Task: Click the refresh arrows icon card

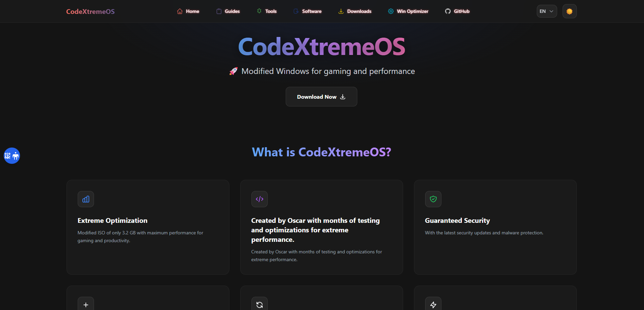Action: 260,304
